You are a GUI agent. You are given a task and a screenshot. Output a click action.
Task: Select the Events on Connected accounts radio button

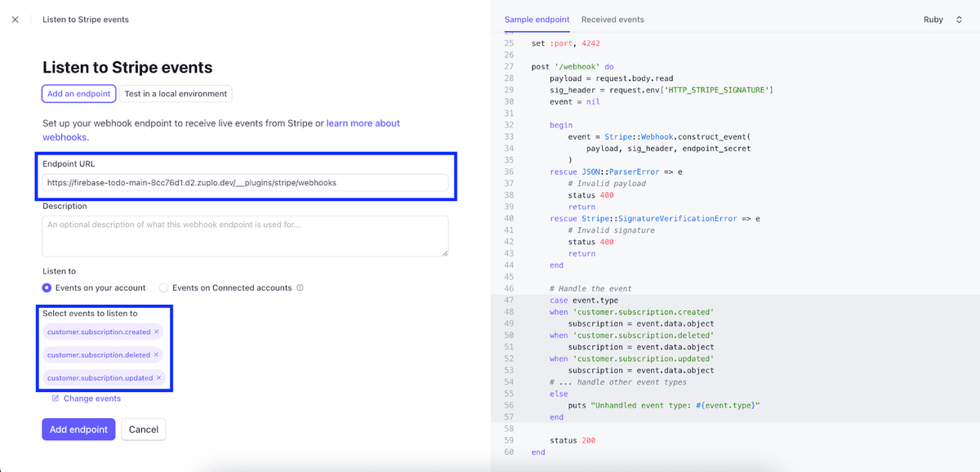point(163,287)
